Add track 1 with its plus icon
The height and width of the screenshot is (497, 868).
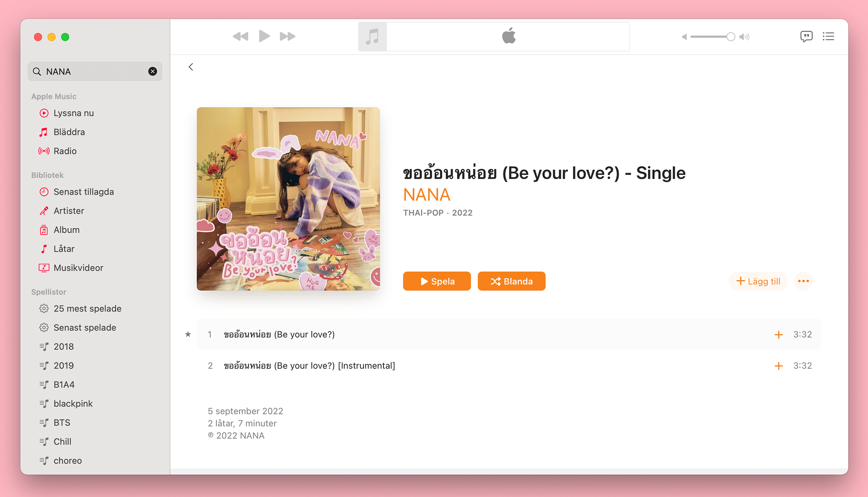(778, 335)
